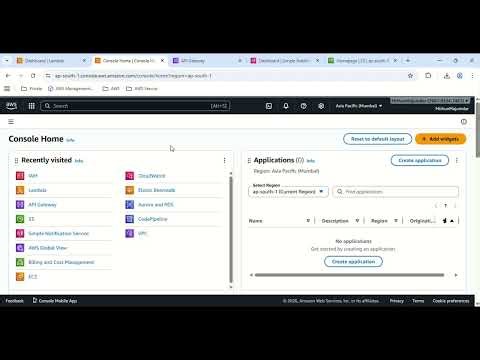The width and height of the screenshot is (480, 360).
Task: Click Cookie preferences in the footer
Action: click(451, 301)
